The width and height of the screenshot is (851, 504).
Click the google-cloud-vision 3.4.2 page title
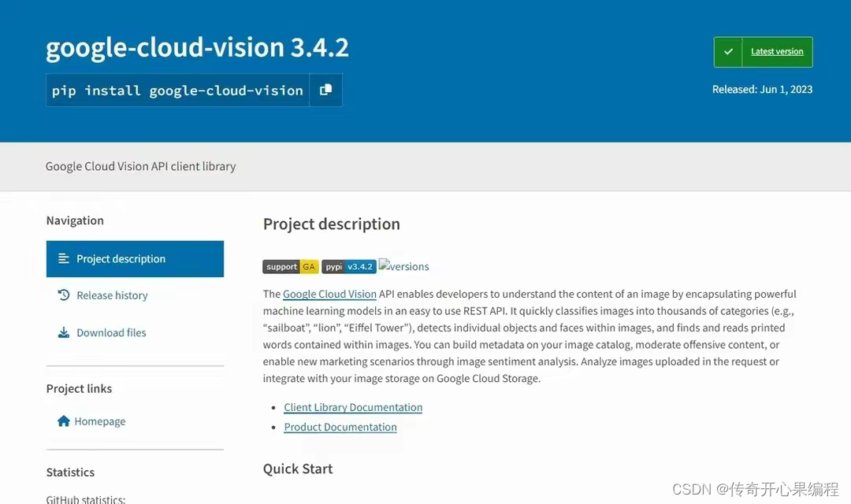(197, 47)
